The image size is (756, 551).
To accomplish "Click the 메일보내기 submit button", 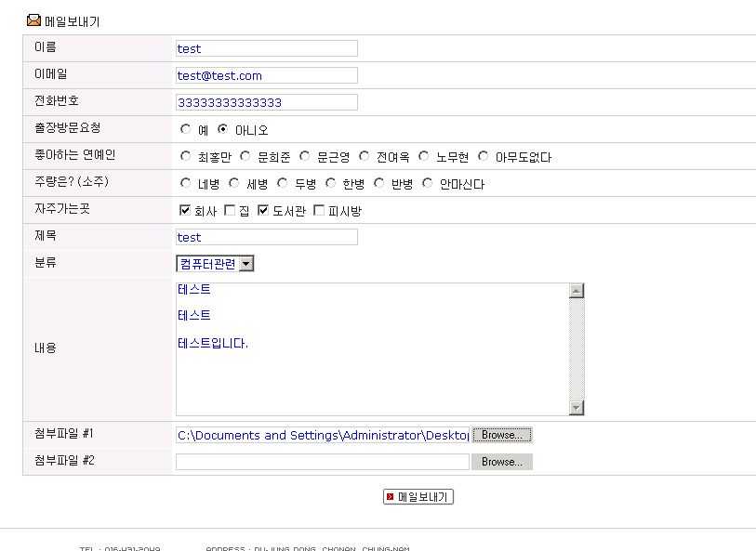I will tap(418, 497).
